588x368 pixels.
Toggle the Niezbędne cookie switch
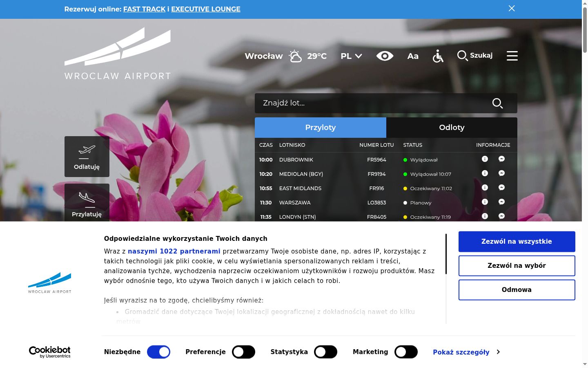pyautogui.click(x=158, y=352)
